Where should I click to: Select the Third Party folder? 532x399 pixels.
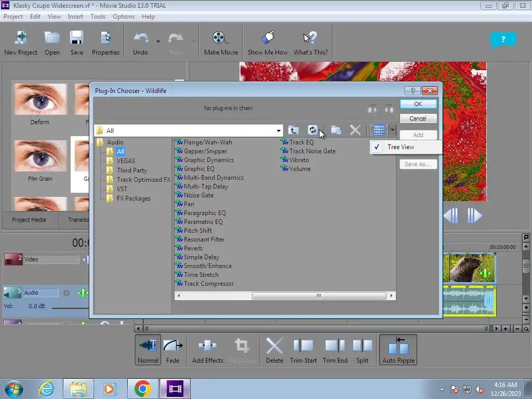point(131,170)
